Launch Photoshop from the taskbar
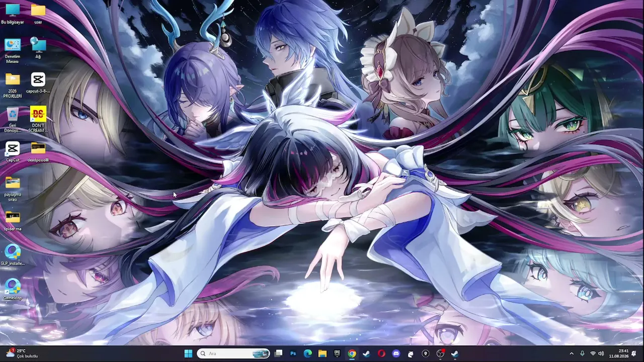This screenshot has height=362, width=644. tap(293, 353)
